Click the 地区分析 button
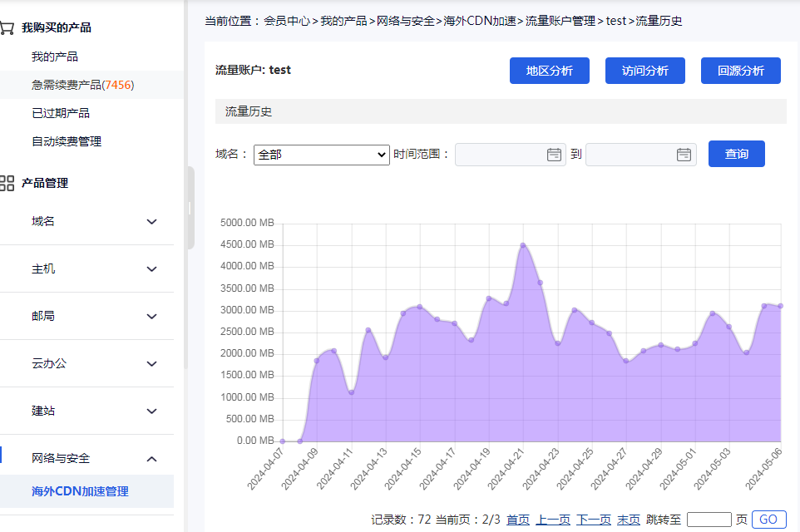This screenshot has width=800, height=532. click(550, 71)
